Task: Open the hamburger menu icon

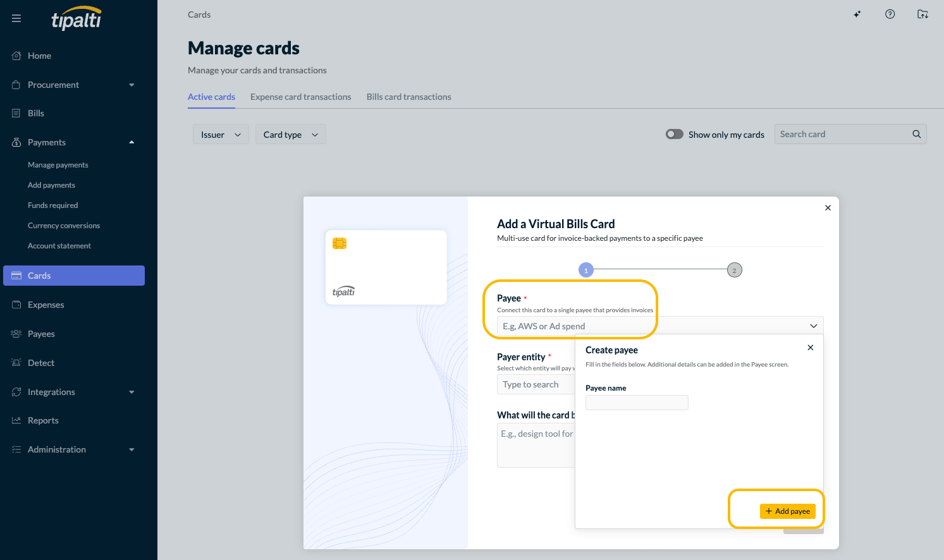Action: (16, 18)
